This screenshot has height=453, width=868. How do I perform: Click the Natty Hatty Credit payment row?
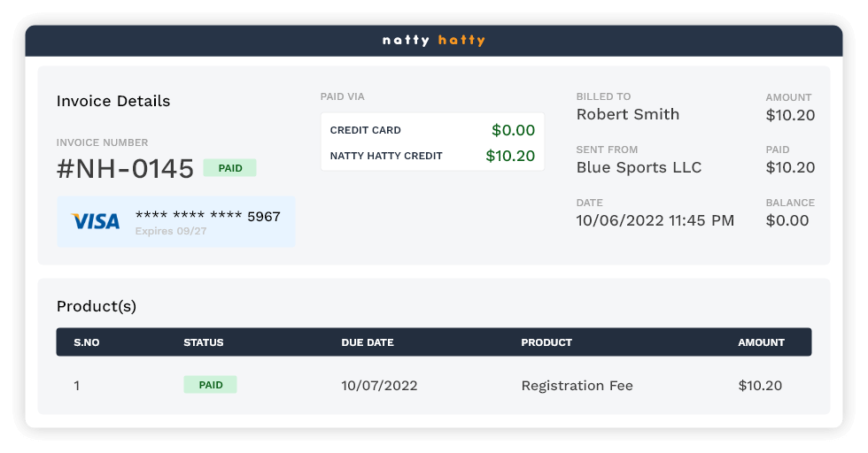click(432, 156)
